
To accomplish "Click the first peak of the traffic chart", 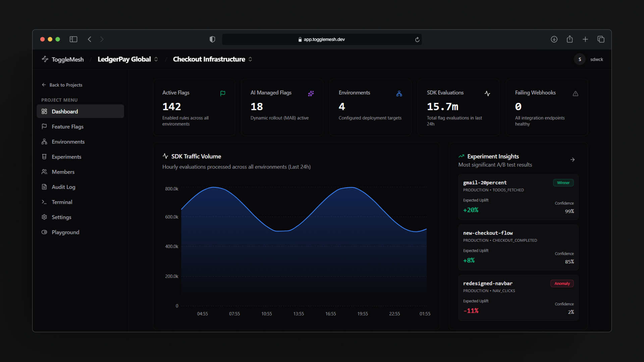I will click(214, 187).
